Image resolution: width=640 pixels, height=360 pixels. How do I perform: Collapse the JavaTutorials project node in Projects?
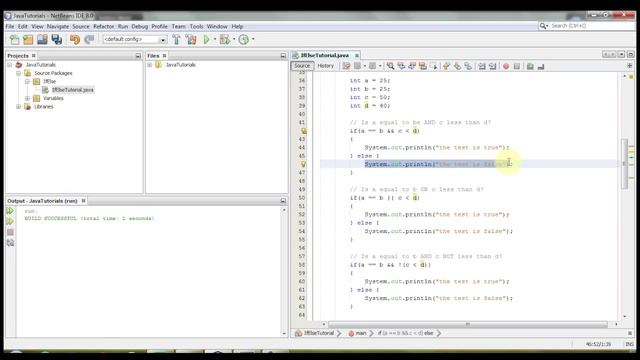(x=9, y=65)
